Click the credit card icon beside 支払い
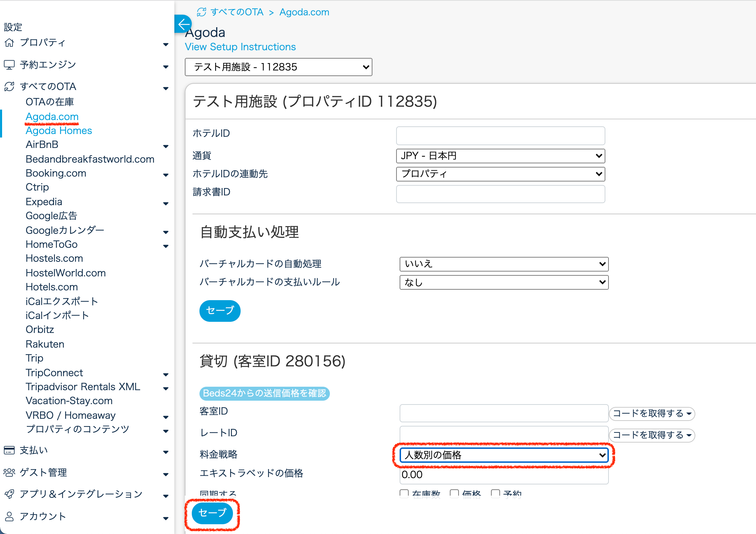Viewport: 756px width, 534px height. pos(9,450)
